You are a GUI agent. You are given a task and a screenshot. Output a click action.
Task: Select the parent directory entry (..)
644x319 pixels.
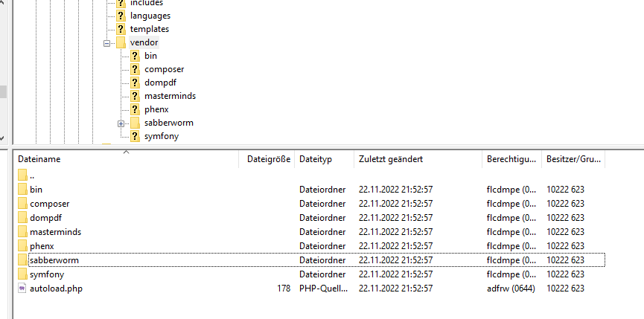point(31,176)
